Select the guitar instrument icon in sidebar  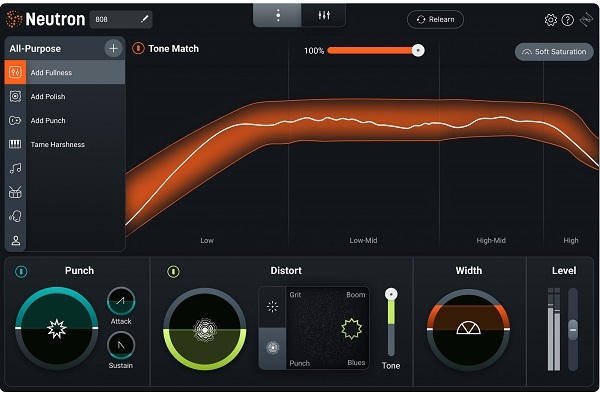(15, 121)
